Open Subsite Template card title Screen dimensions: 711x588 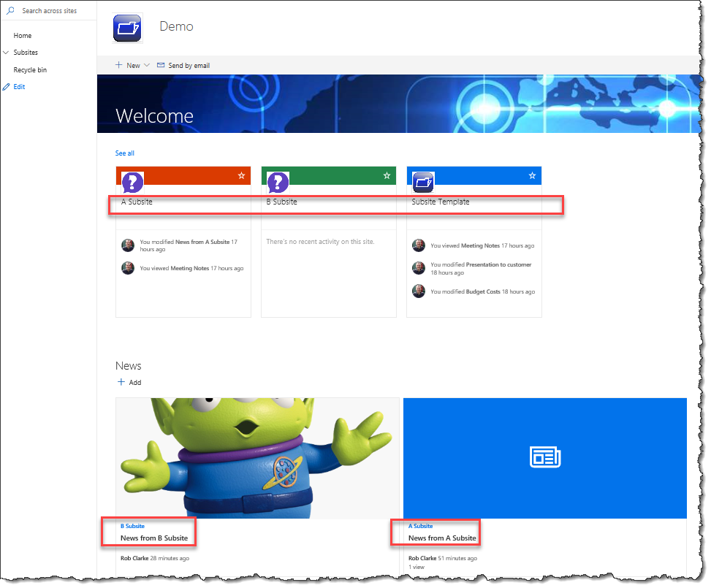coord(441,202)
